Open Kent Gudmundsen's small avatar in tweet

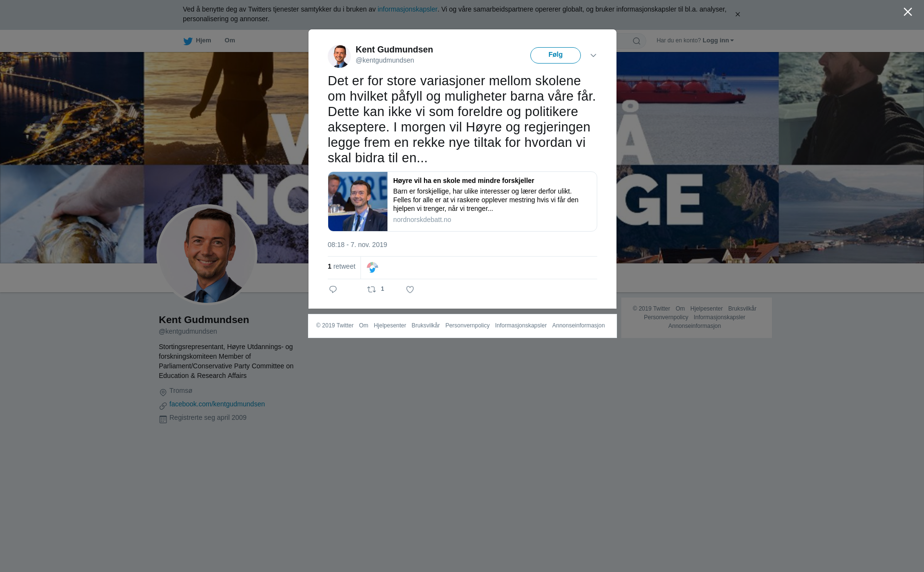339,56
